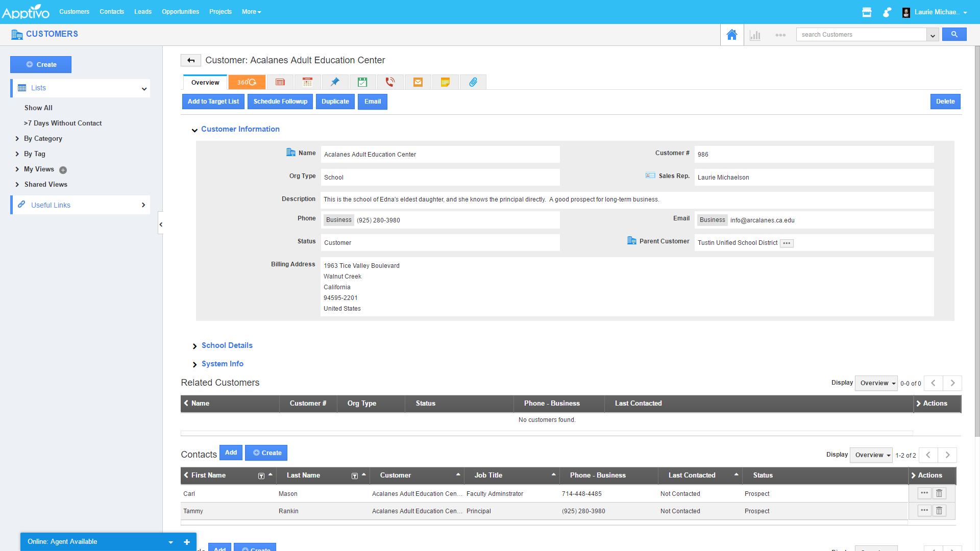This screenshot has width=980, height=551.
Task: Open the search options dropdown arrow
Action: click(933, 35)
